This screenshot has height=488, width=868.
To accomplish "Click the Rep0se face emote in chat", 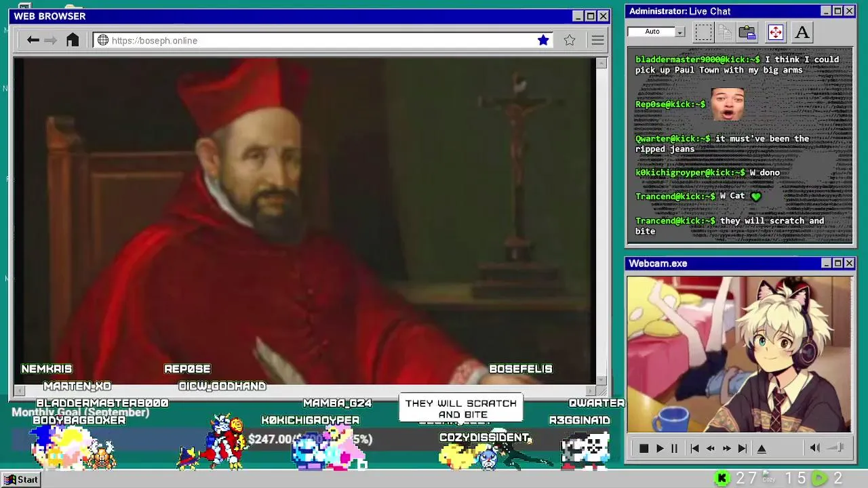I will coord(728,104).
